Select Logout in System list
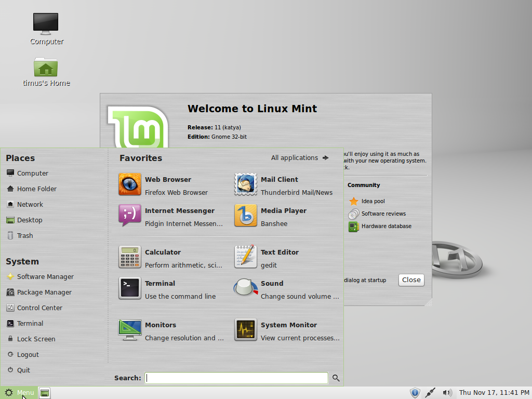The width and height of the screenshot is (532, 399). click(x=23, y=354)
